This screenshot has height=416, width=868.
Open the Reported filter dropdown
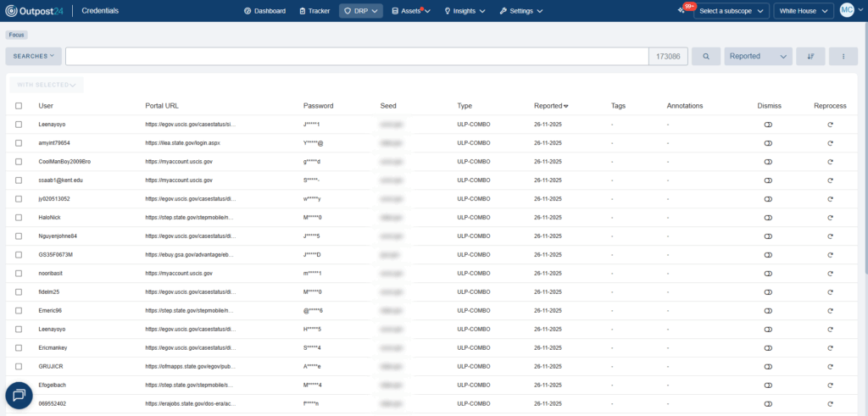[x=758, y=57]
